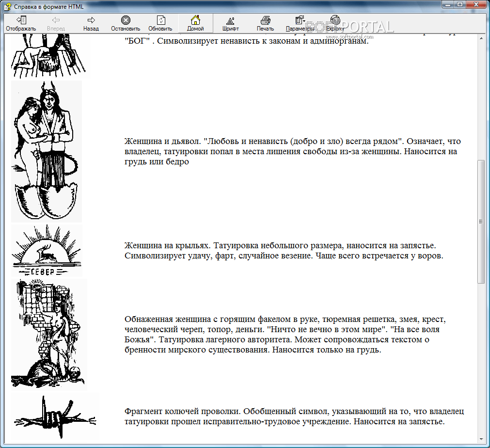Click the text 'Наносится только на грудь.'
This screenshot has width=490, height=448.
click(x=327, y=350)
